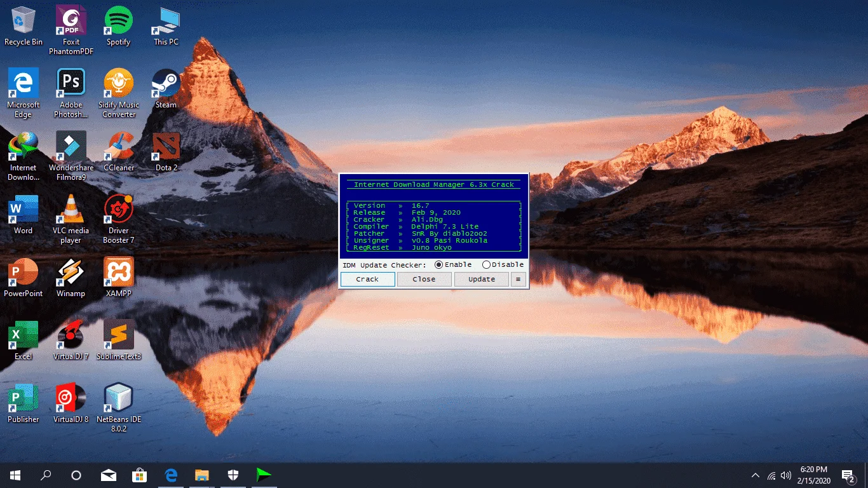This screenshot has height=488, width=868.
Task: Open the hamburger menu button in dialog
Action: coord(519,279)
